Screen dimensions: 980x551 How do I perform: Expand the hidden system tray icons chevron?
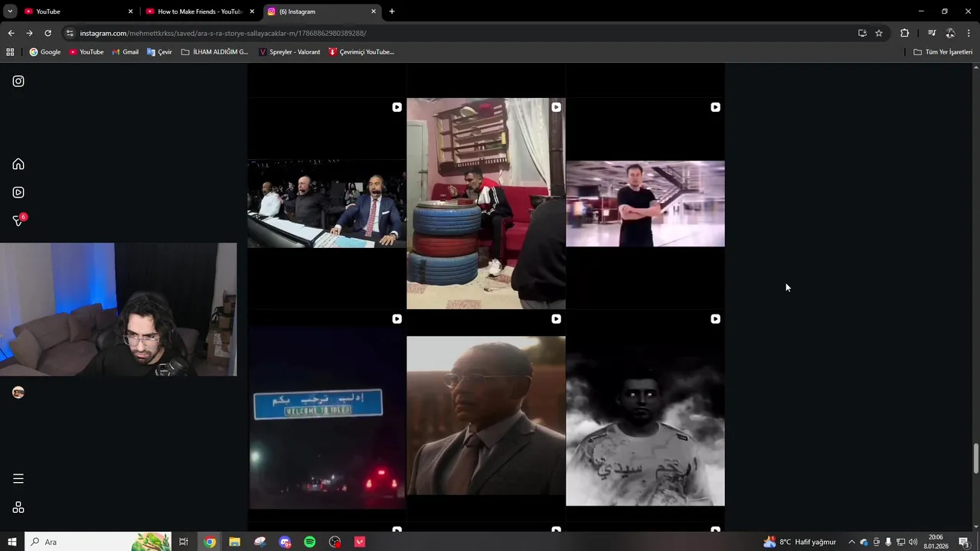[851, 542]
